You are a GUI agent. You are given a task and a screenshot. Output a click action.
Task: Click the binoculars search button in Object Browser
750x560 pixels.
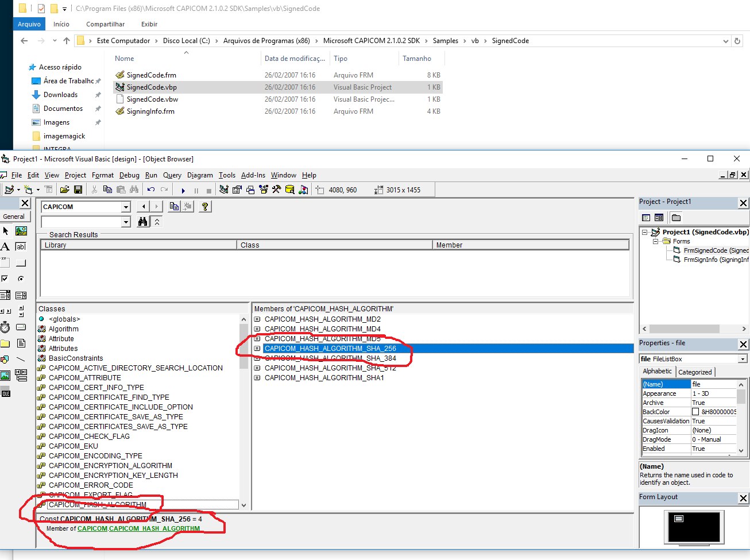tap(143, 222)
